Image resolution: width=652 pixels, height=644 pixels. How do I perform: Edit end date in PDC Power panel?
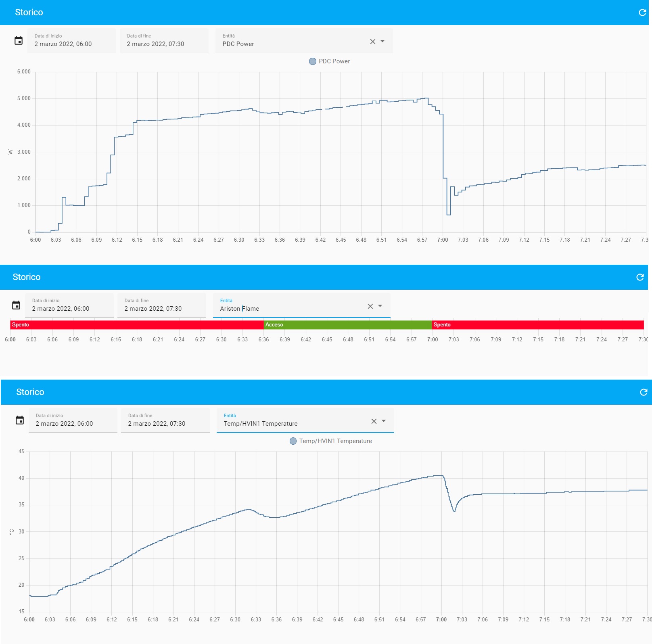point(164,40)
